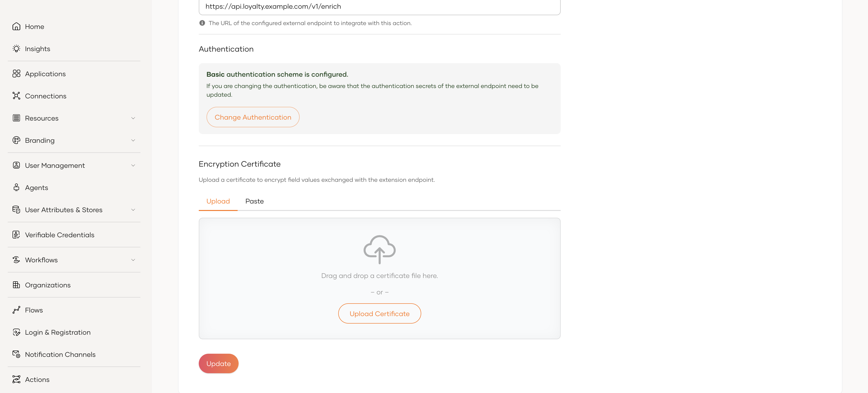Image resolution: width=868 pixels, height=393 pixels.
Task: Click the Agents icon in sidebar
Action: (16, 188)
